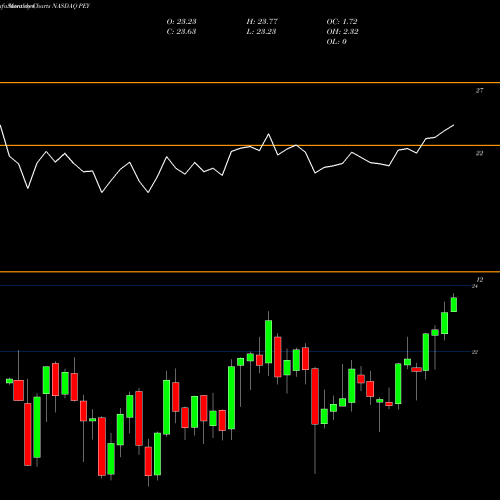500x500 pixels.
Task: Click the close value 'C: 23.63'
Action: click(181, 32)
